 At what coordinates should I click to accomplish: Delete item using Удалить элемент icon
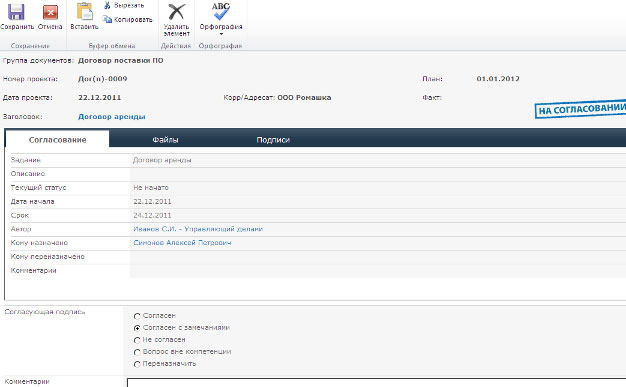[176, 12]
